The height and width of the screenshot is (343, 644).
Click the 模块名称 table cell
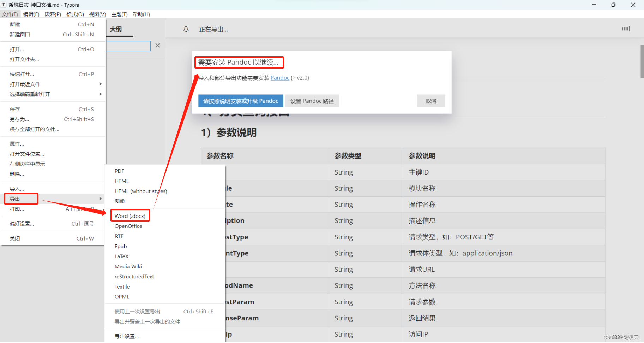(x=504, y=188)
